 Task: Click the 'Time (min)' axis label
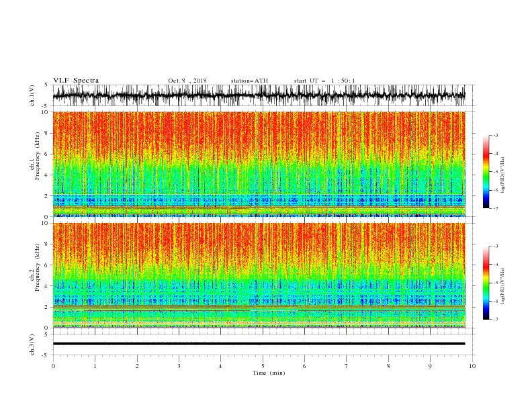point(269,373)
